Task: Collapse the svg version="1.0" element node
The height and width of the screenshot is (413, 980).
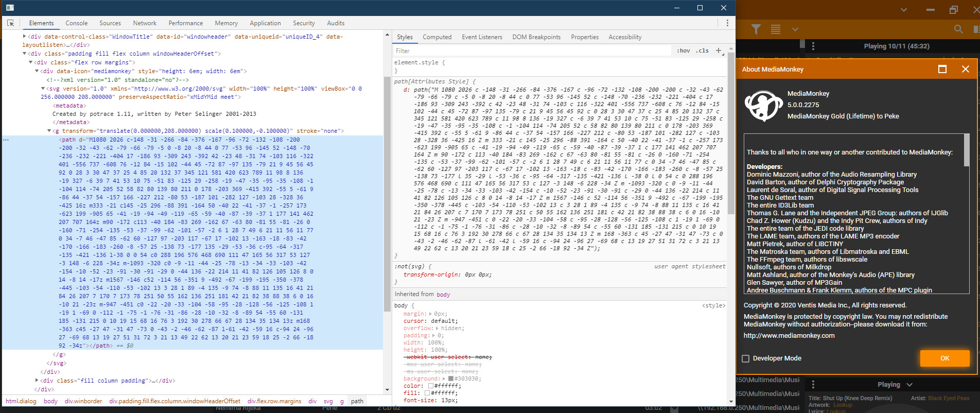Action: click(x=43, y=89)
